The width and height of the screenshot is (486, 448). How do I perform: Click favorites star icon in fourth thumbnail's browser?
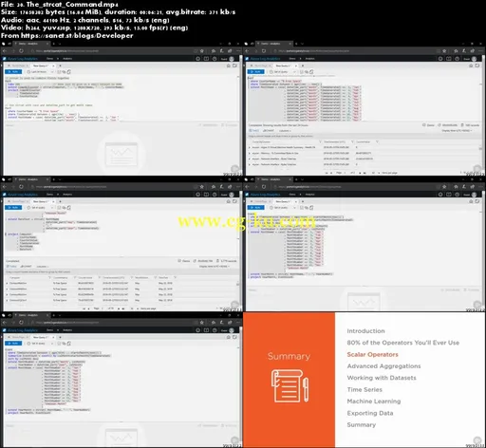444,187
